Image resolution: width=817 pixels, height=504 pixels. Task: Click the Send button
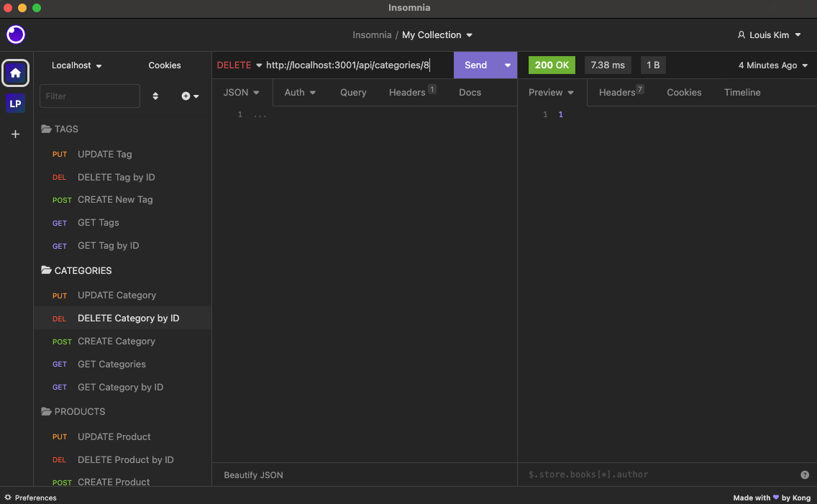pos(475,65)
